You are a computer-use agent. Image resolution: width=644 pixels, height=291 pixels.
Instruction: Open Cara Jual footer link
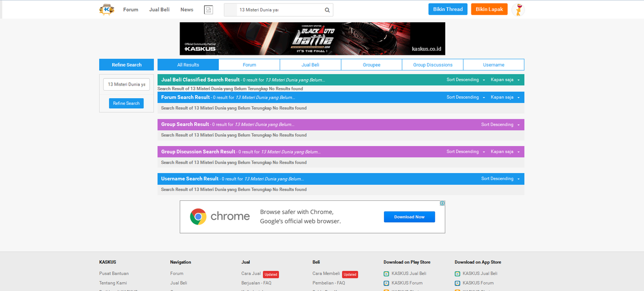point(251,273)
